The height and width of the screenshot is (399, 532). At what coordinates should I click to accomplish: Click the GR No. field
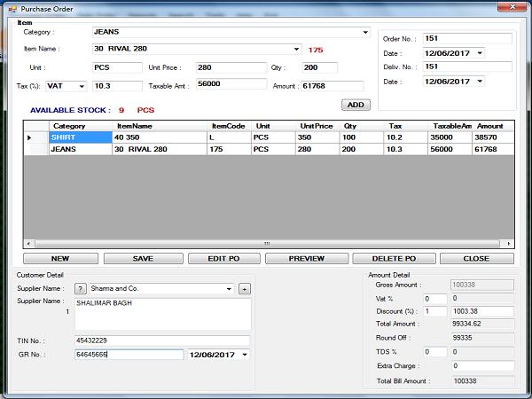coord(129,355)
